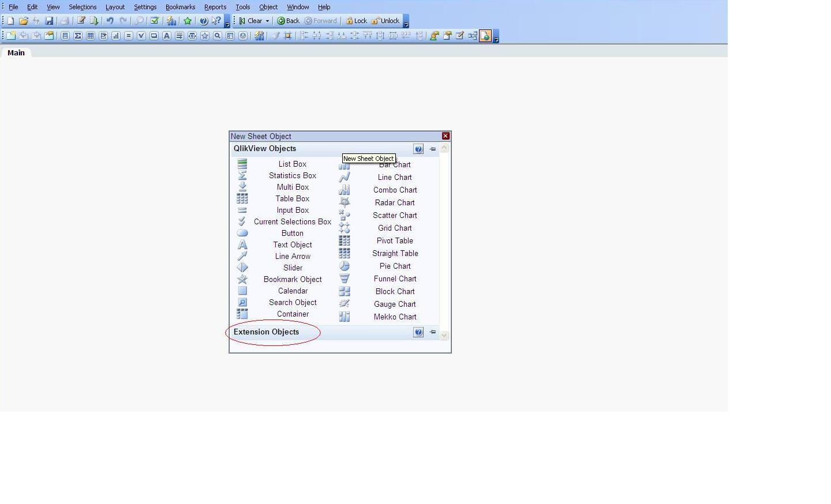
Task: Click the Help Topics question mark icon
Action: (203, 21)
